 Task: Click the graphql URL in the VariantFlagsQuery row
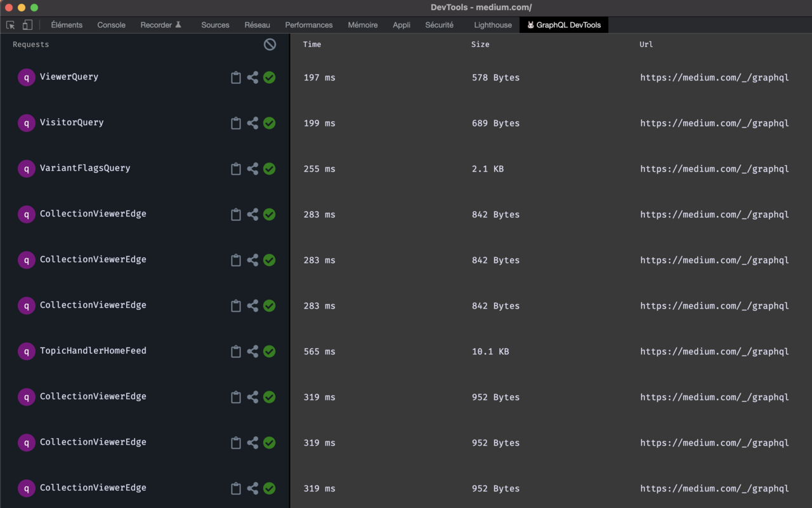point(714,169)
